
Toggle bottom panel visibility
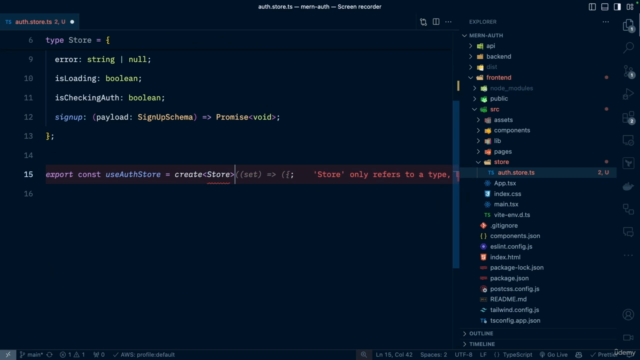[x=604, y=7]
